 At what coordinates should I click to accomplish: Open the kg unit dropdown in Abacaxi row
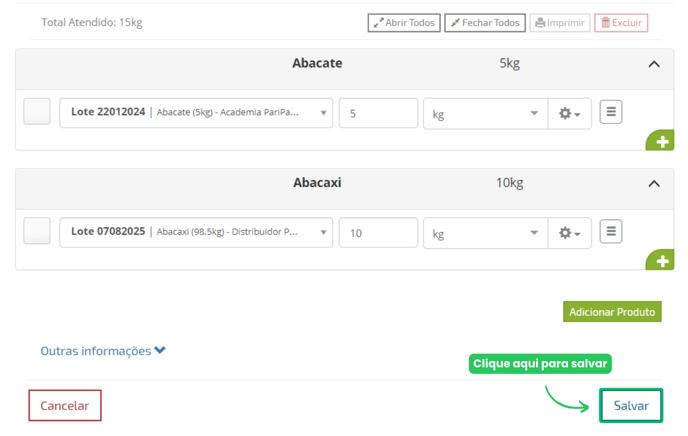(485, 233)
